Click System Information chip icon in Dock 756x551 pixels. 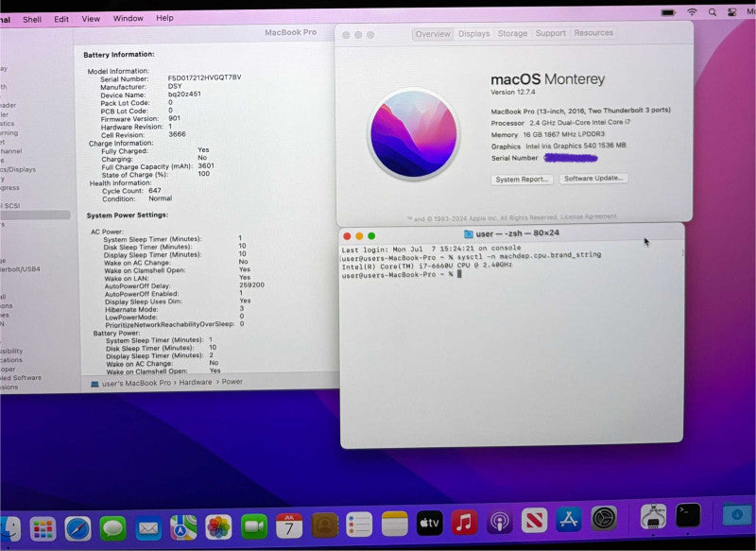point(653,517)
